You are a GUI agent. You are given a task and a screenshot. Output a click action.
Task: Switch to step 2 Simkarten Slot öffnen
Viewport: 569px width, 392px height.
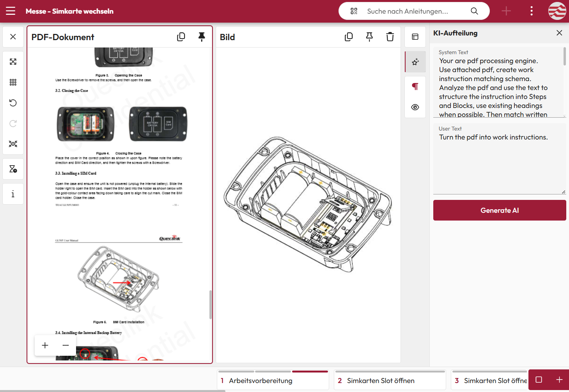coord(389,380)
